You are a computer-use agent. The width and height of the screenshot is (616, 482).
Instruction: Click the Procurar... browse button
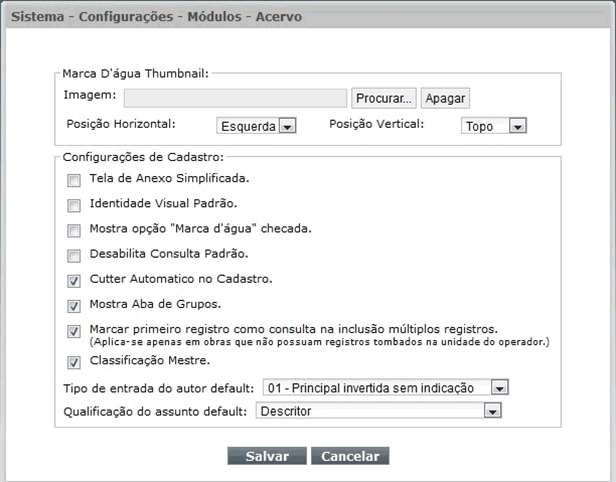[x=383, y=98]
